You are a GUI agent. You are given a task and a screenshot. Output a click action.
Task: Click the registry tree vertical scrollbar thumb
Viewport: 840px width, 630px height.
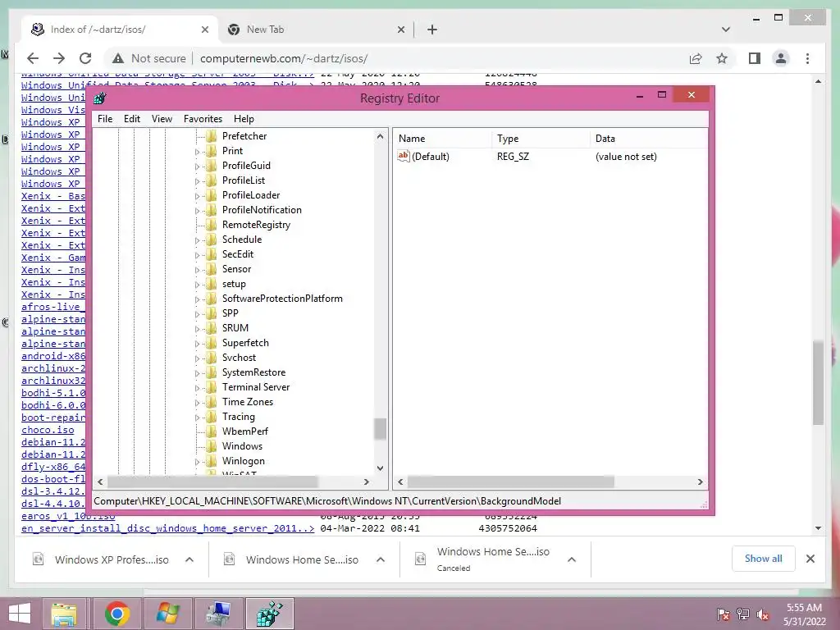click(380, 428)
